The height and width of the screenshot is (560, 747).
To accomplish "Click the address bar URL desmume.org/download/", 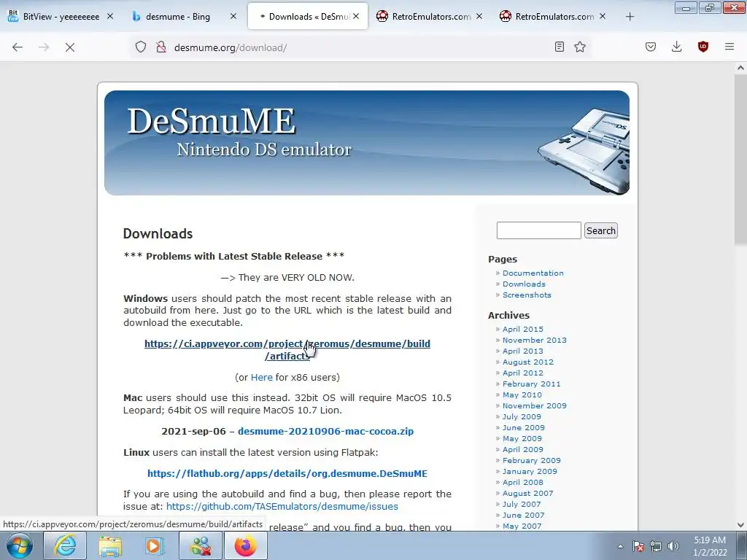I will pos(231,47).
